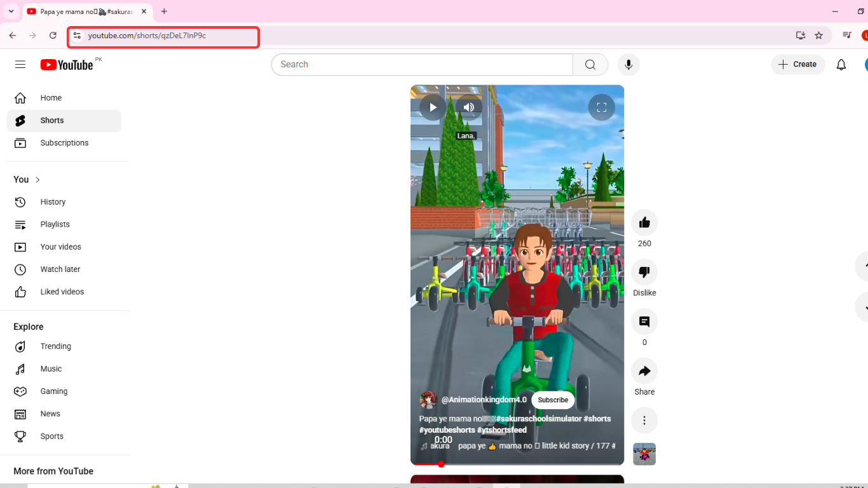Image resolution: width=868 pixels, height=488 pixels.
Task: Play the Short video
Action: 433,107
